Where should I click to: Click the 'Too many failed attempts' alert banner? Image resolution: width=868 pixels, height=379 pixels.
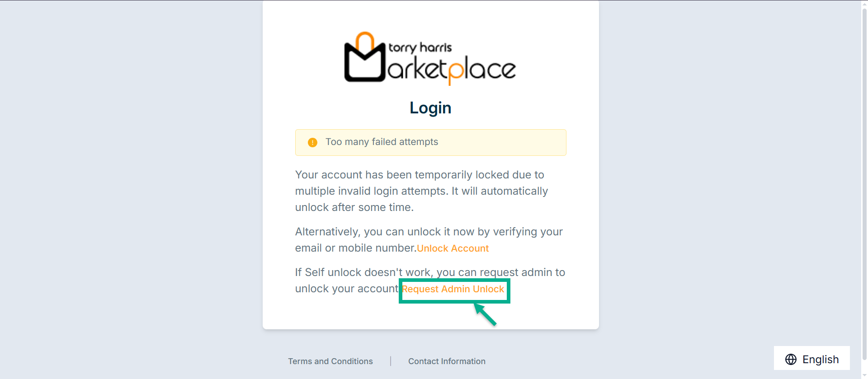[x=430, y=142]
